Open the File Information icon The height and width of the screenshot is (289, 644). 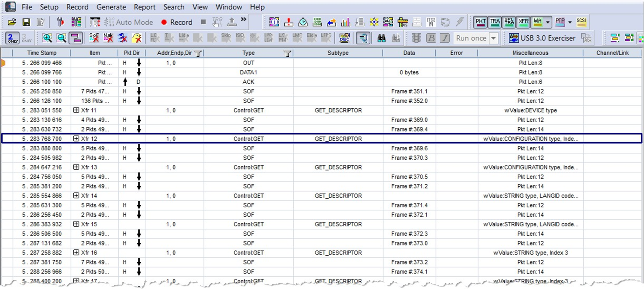click(x=274, y=22)
